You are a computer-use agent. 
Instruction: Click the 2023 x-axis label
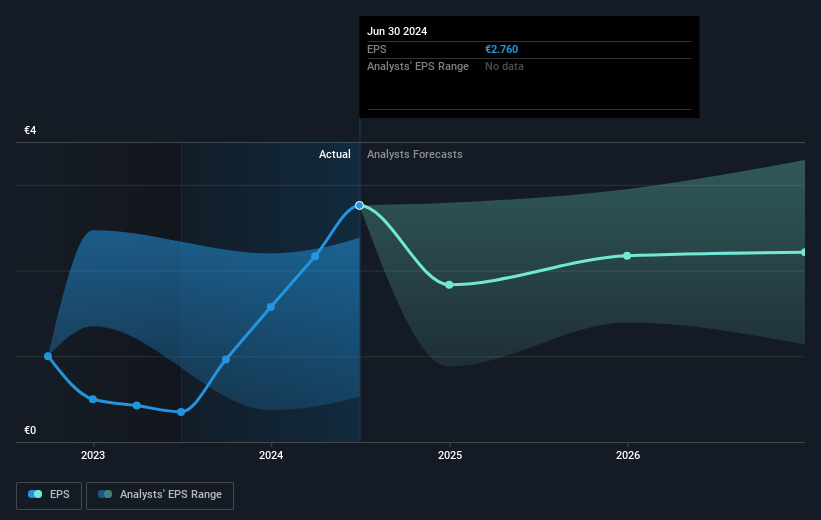point(93,455)
